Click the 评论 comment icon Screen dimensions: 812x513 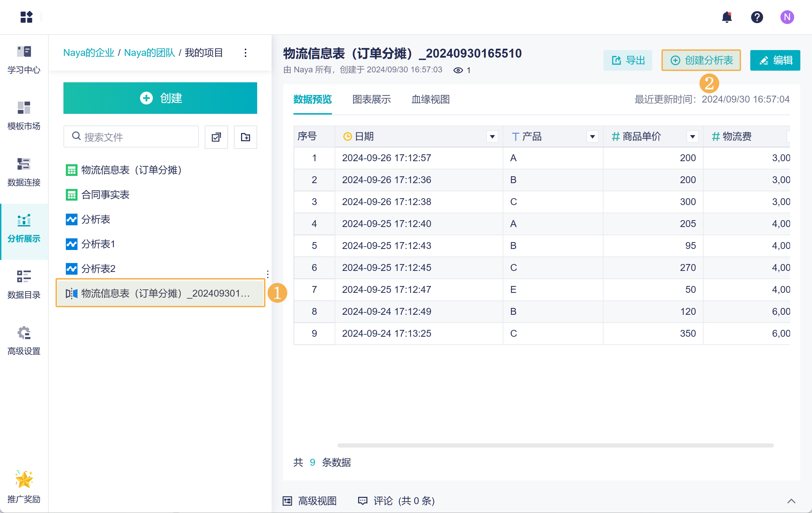362,501
